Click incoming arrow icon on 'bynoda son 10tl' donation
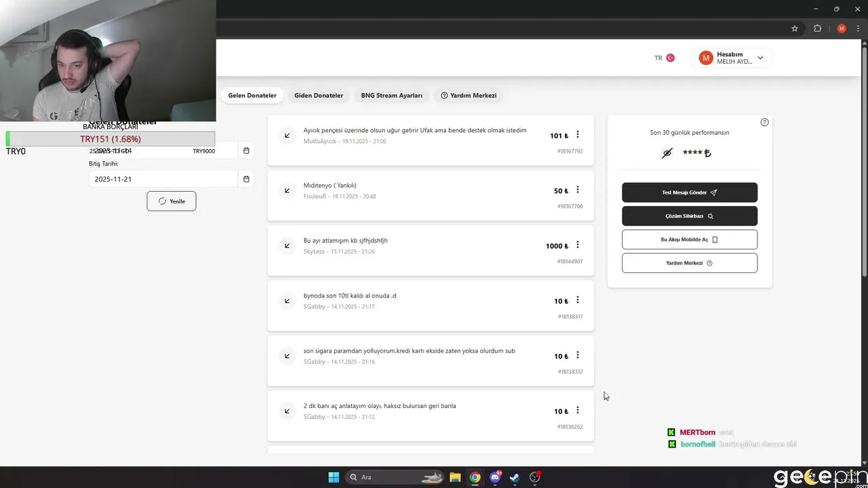This screenshot has width=868, height=488. 288,301
